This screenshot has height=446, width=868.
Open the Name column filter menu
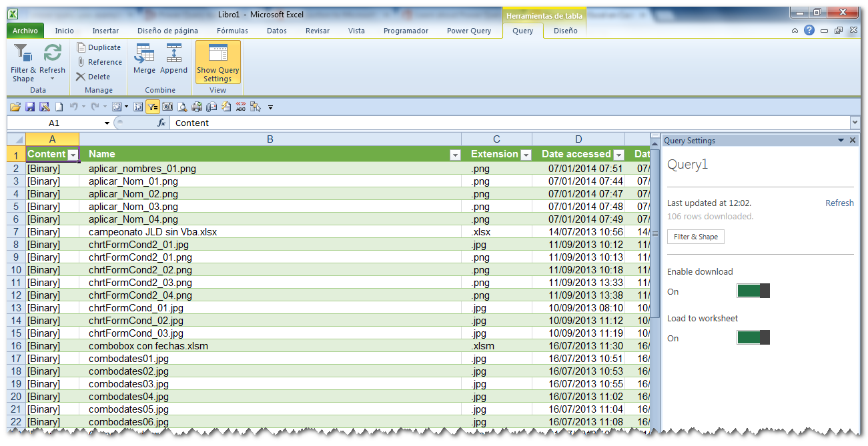pyautogui.click(x=455, y=154)
